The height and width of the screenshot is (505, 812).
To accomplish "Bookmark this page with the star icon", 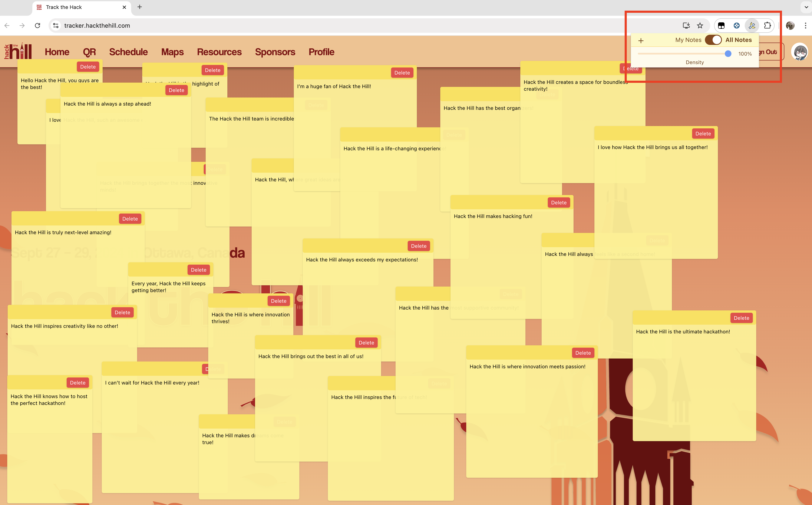I will click(700, 25).
